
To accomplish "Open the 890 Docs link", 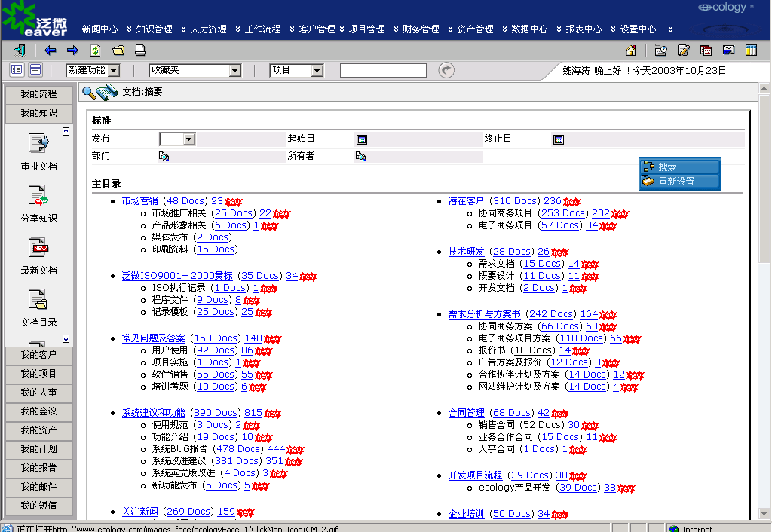I will 215,413.
